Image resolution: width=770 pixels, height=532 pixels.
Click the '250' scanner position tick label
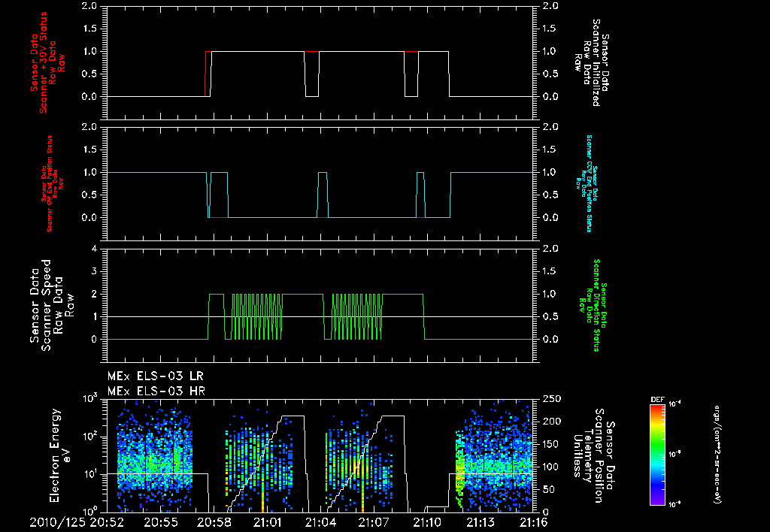click(552, 398)
